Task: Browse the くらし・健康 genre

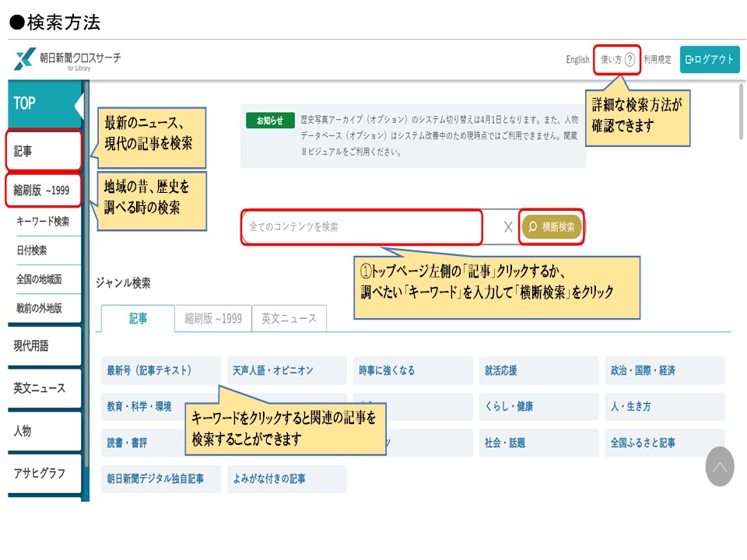Action: point(538,407)
